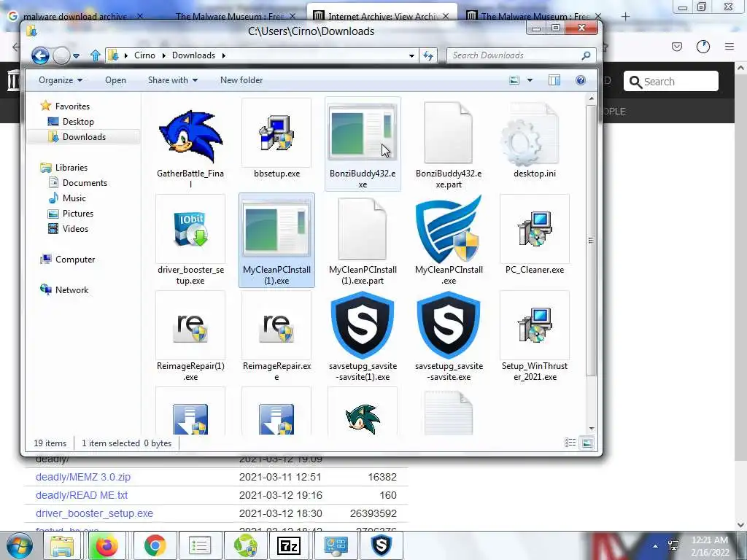Switch to details view in status bar
This screenshot has width=747, height=560.
coord(570,443)
